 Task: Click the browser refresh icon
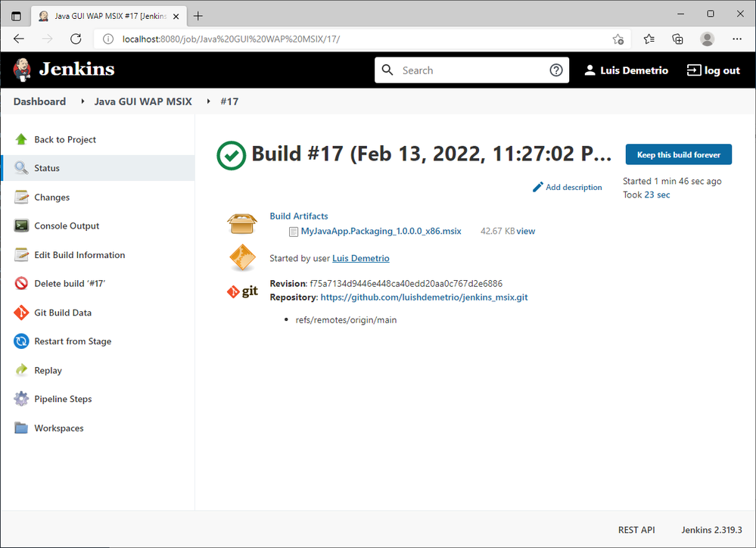(x=76, y=39)
